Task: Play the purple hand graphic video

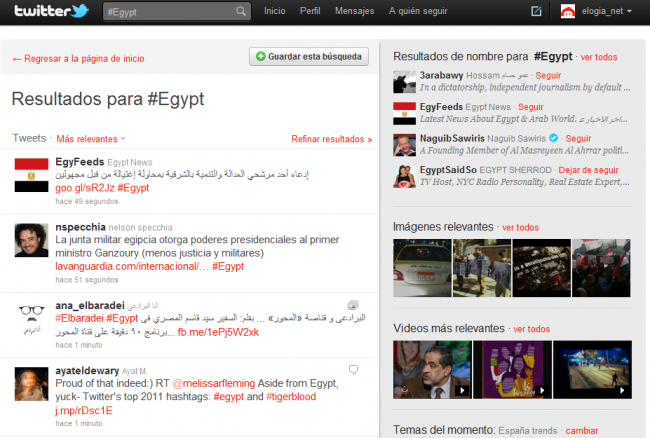Action: coord(512,370)
